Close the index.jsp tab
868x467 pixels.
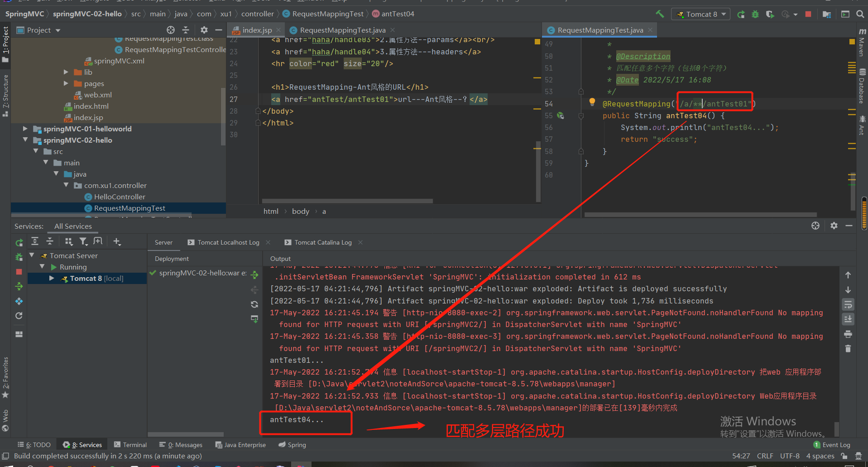[278, 30]
